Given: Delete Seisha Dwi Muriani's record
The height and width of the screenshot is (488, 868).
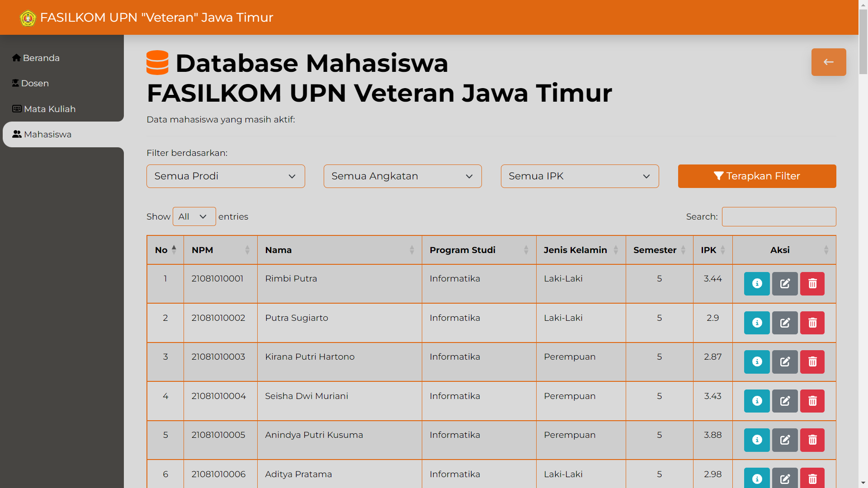Looking at the screenshot, I should pos(812,401).
